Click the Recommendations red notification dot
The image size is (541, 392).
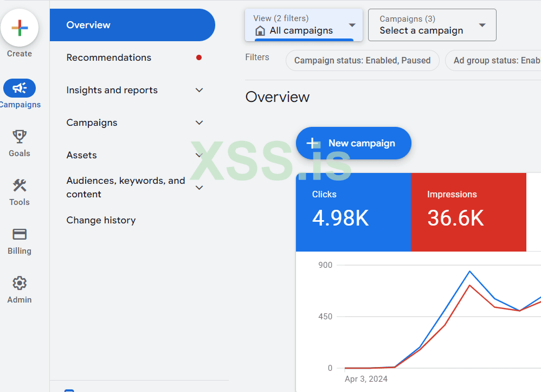coord(199,57)
